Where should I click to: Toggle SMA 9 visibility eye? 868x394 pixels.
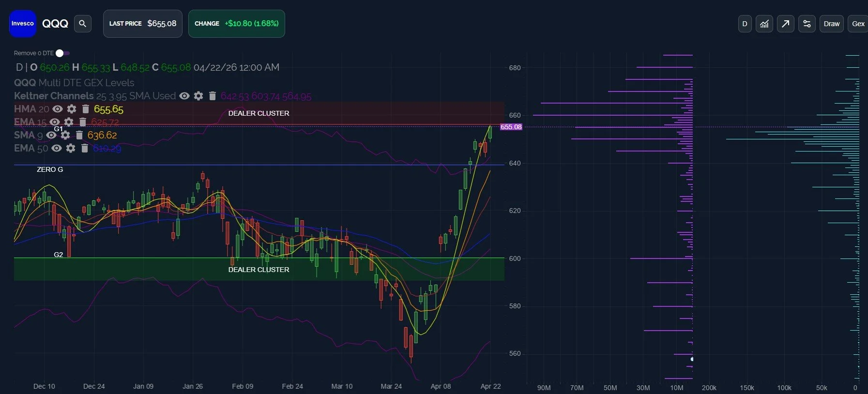click(x=51, y=135)
